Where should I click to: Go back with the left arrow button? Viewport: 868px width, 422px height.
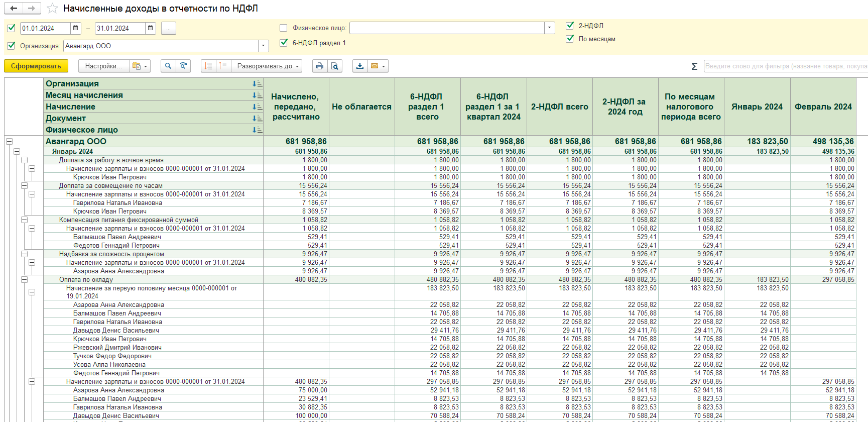[14, 8]
